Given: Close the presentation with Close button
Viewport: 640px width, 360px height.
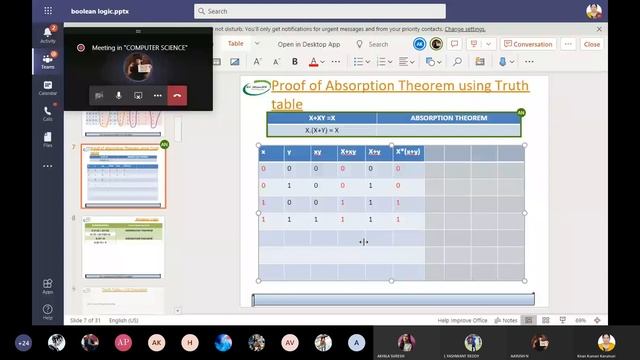Looking at the screenshot, I should (591, 44).
